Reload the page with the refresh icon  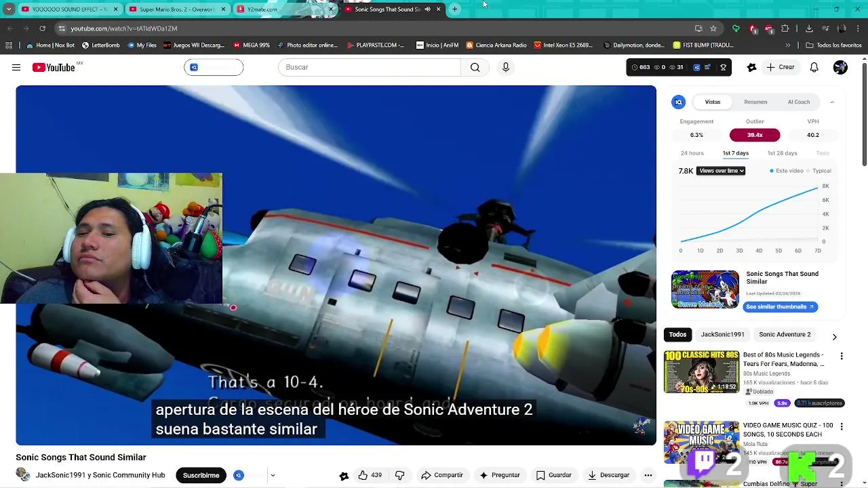pos(42,28)
